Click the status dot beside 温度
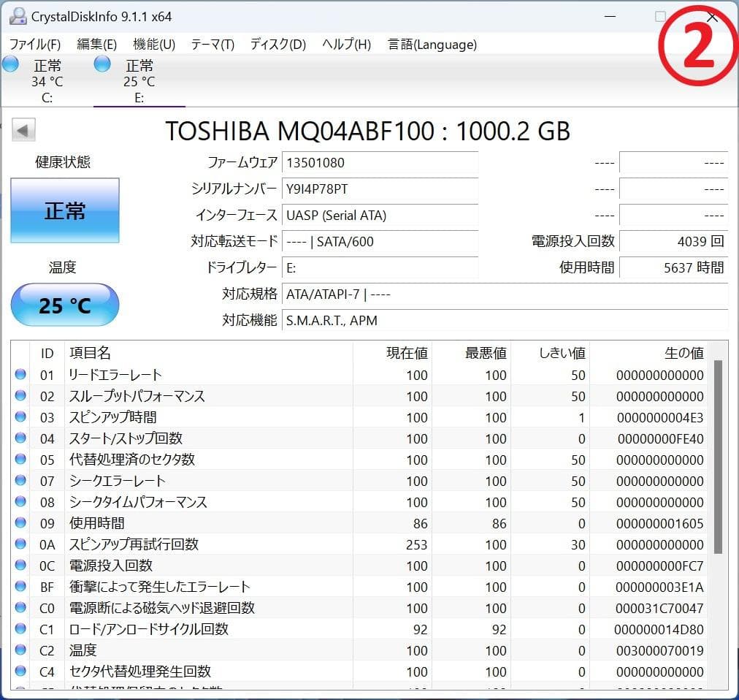 pos(22,650)
